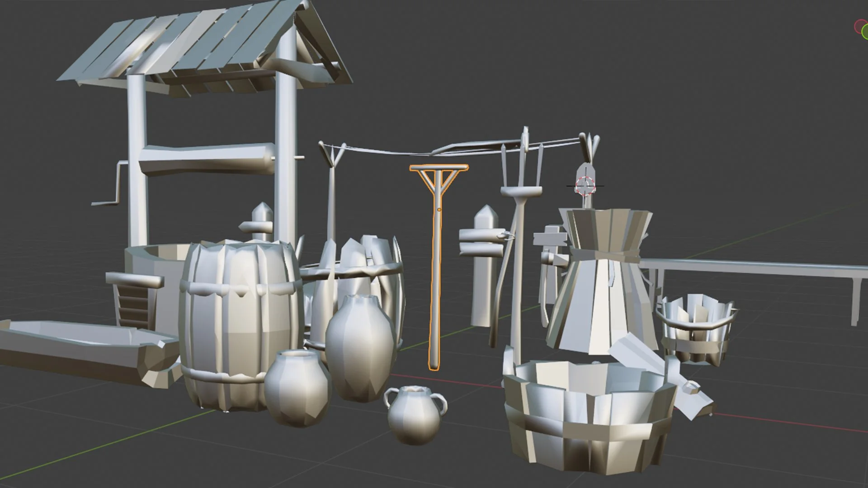The width and height of the screenshot is (868, 488).
Task: Click the green Y axis gizmo circle
Action: 865,31
